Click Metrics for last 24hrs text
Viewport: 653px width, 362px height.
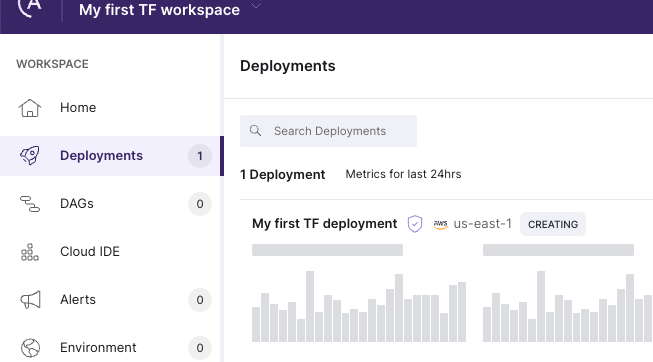(x=403, y=174)
